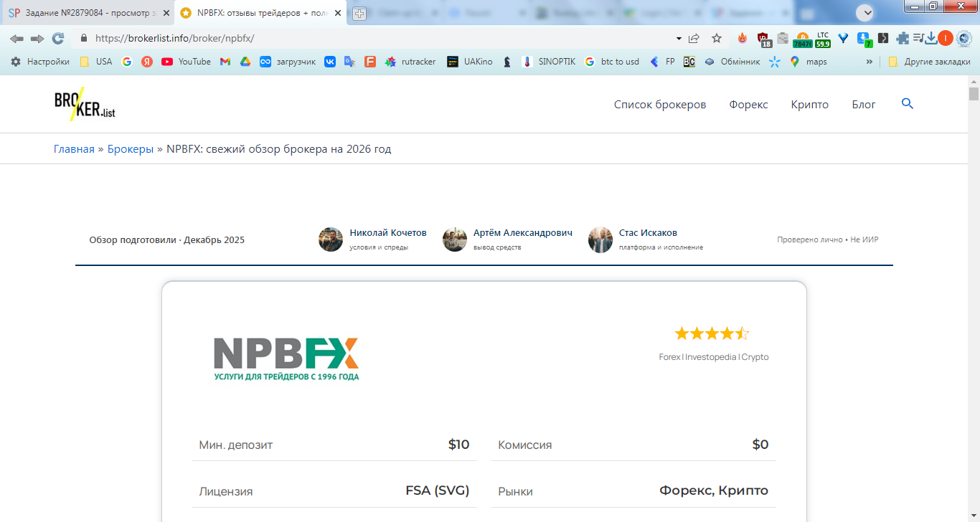Open a new browser tab
980x522 pixels.
[359, 13]
